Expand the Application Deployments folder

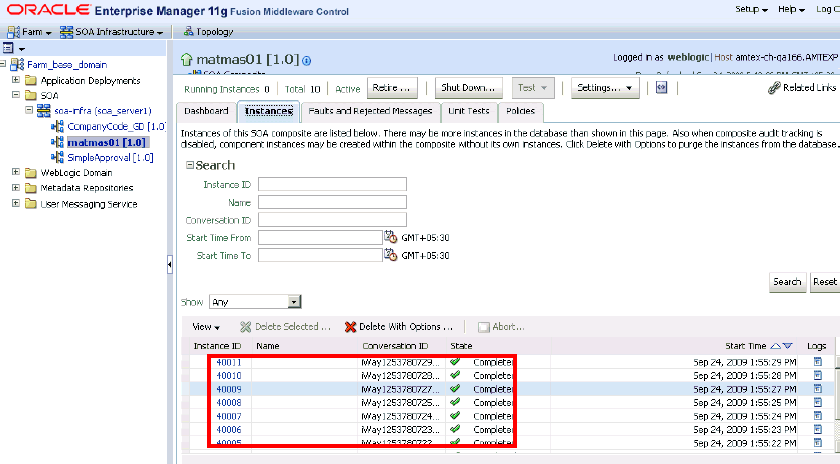point(16,80)
